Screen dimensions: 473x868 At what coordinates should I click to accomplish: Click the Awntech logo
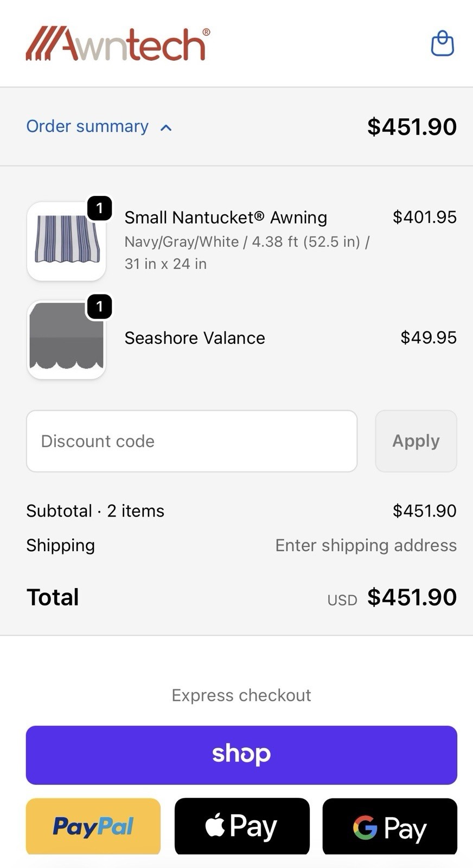point(118,43)
